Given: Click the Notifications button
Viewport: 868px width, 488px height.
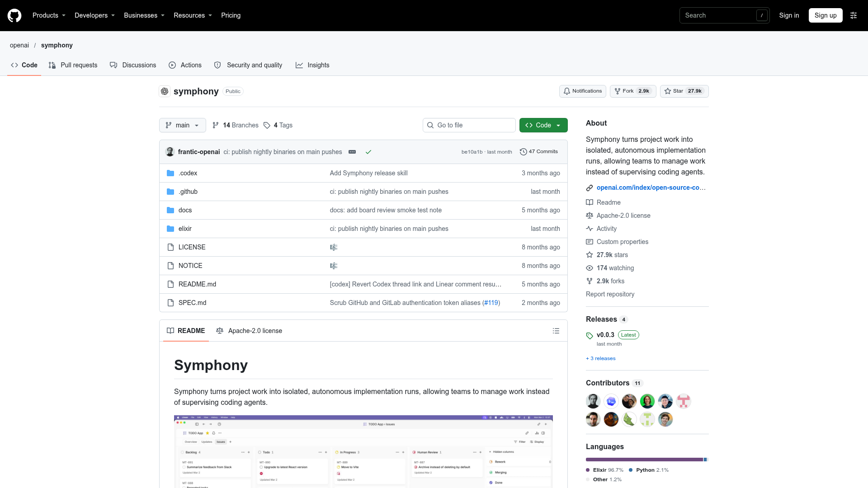Looking at the screenshot, I should pyautogui.click(x=582, y=91).
